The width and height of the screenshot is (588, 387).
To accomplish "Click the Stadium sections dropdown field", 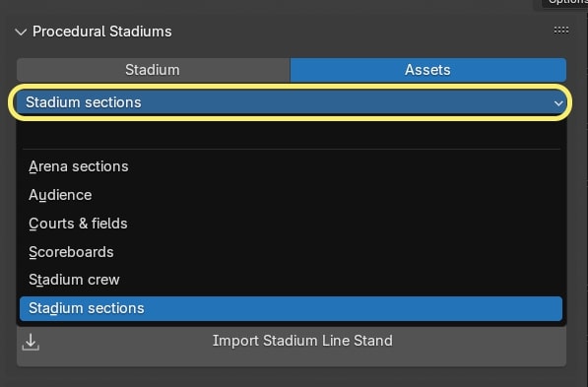I will [290, 102].
